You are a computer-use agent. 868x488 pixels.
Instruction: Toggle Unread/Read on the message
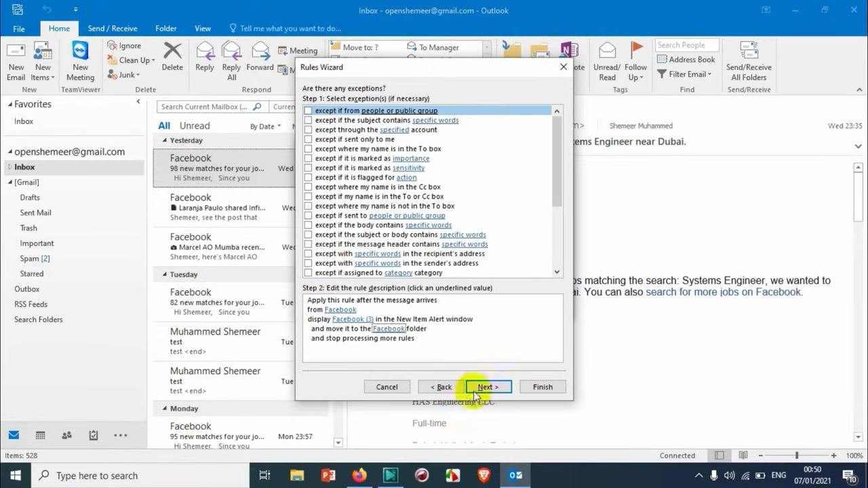pos(607,62)
